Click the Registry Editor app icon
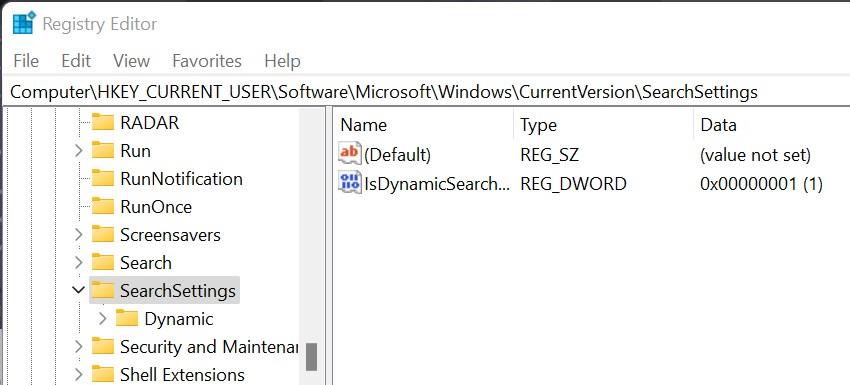Viewport: 850px width, 385px height. [x=24, y=23]
